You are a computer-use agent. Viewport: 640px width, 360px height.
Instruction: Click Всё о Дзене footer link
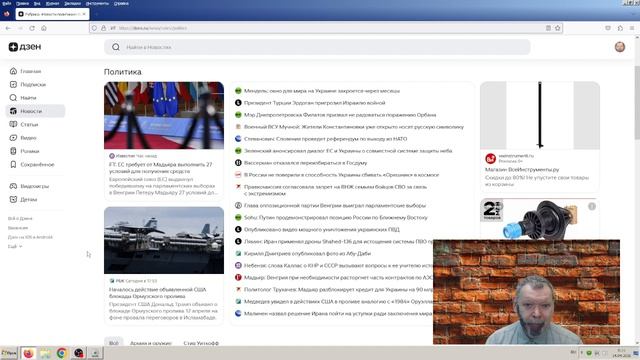20,218
